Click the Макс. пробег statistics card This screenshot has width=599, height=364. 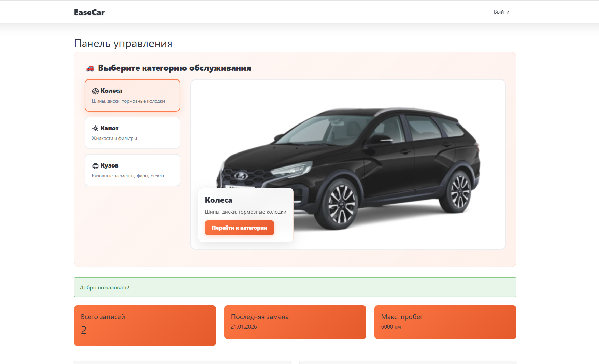click(x=445, y=322)
